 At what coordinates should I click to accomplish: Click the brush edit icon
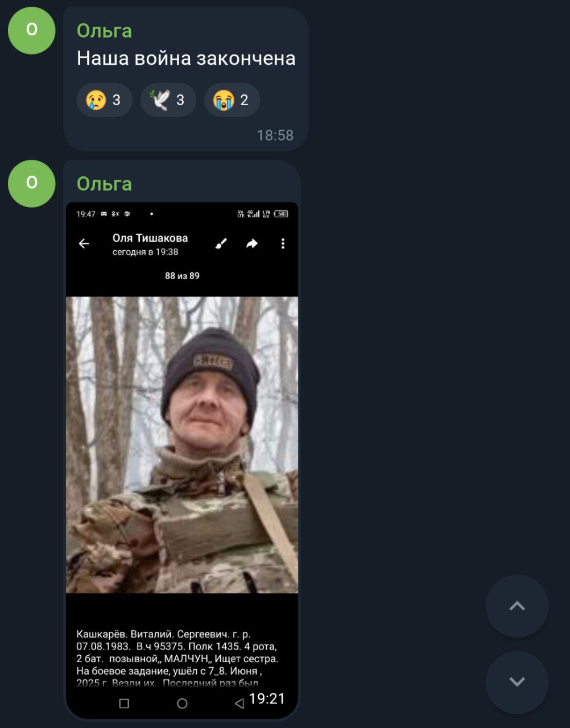pyautogui.click(x=221, y=244)
